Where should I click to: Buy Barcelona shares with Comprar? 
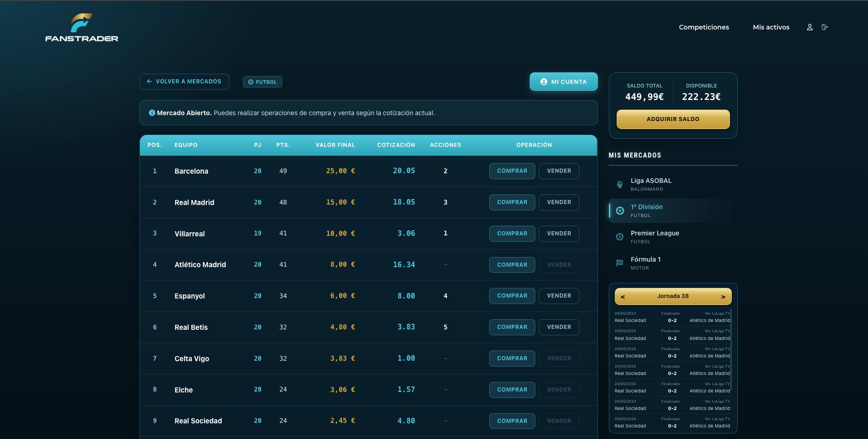[512, 171]
